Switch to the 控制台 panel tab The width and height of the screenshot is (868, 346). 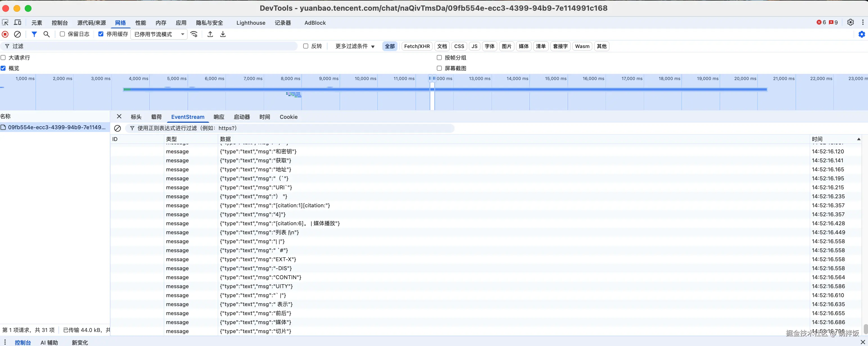pos(60,23)
